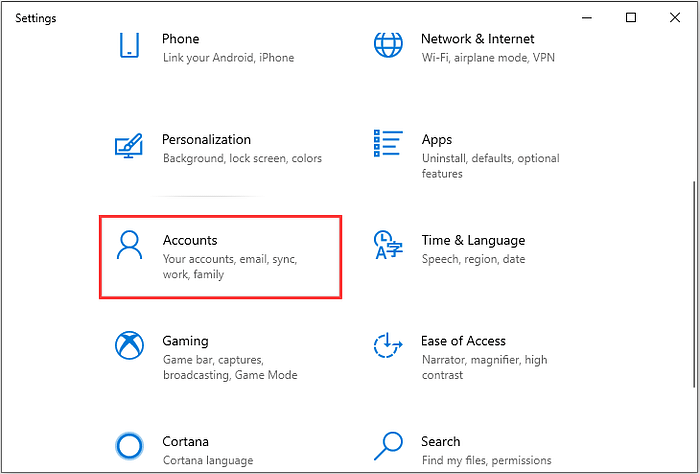Click the Search magnifier icon
The image size is (700, 474).
(388, 446)
